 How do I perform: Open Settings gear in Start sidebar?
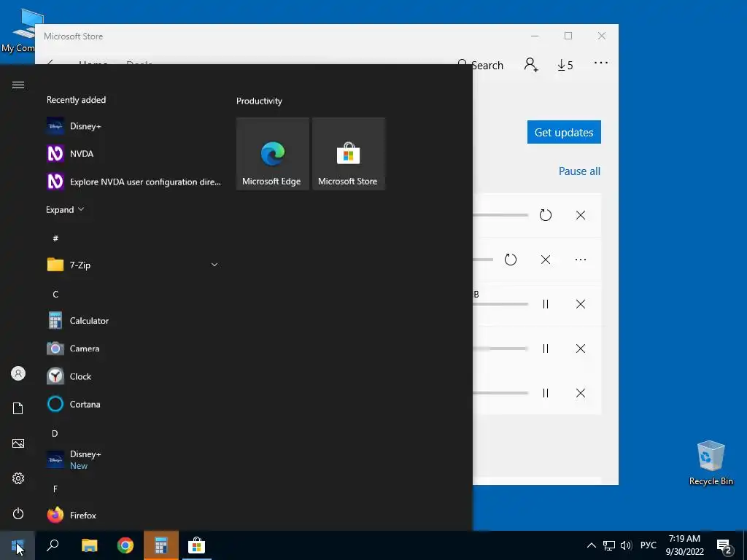(x=18, y=478)
